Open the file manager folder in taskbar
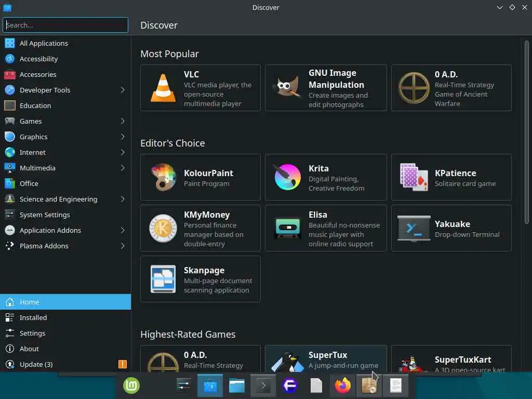The height and width of the screenshot is (399, 532). [237, 386]
